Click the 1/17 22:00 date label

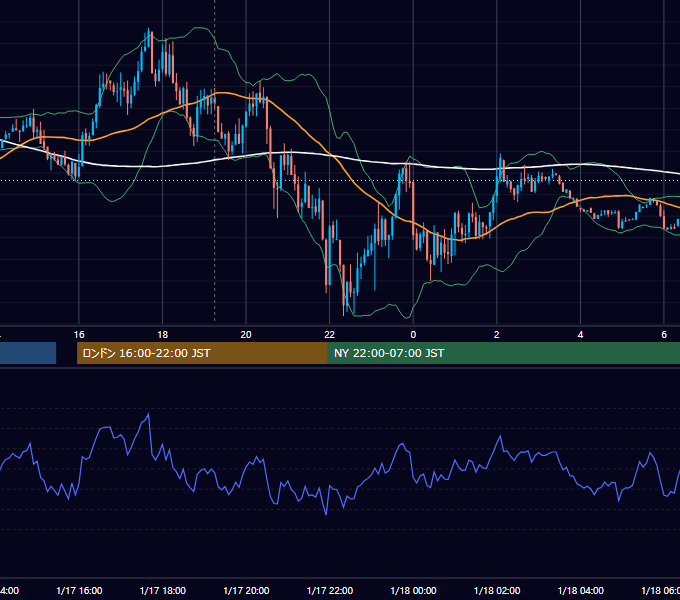click(330, 590)
